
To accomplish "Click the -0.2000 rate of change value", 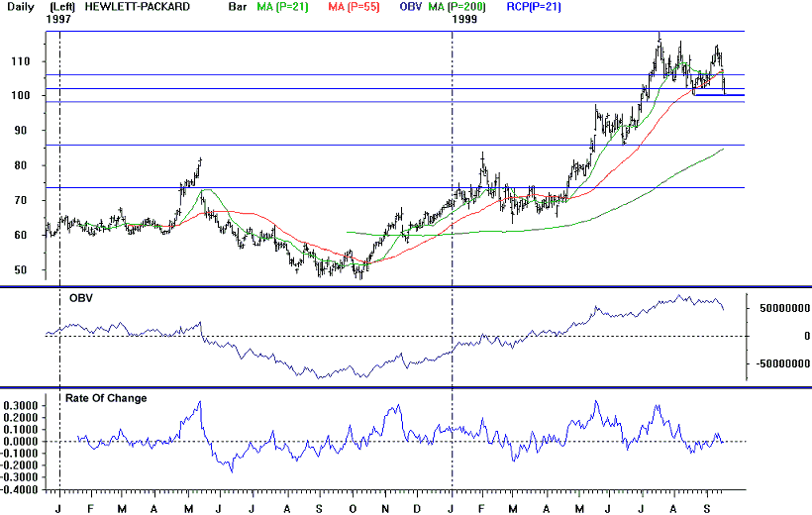I will coord(19,465).
